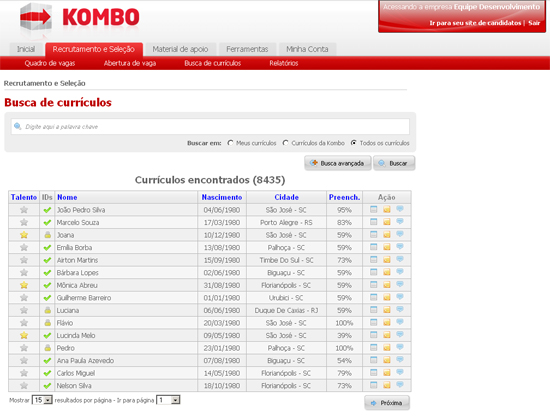
Task: Open the Ferramentas tab
Action: coord(247,49)
